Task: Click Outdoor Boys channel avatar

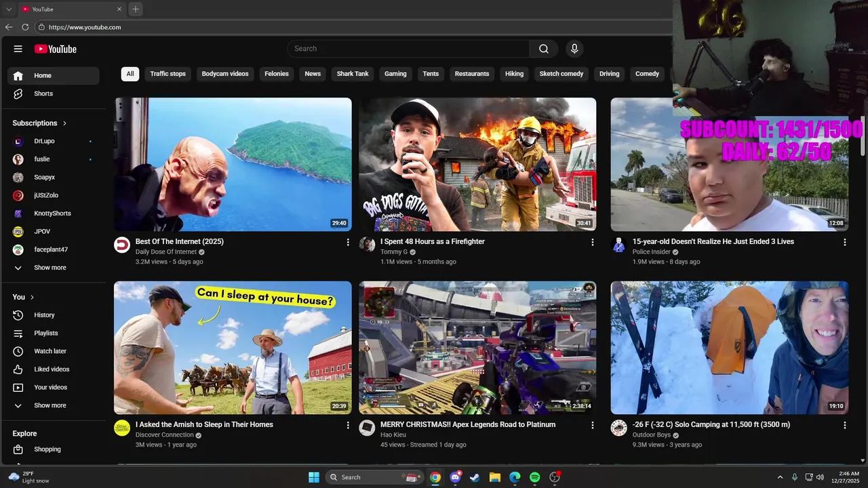Action: pos(618,428)
